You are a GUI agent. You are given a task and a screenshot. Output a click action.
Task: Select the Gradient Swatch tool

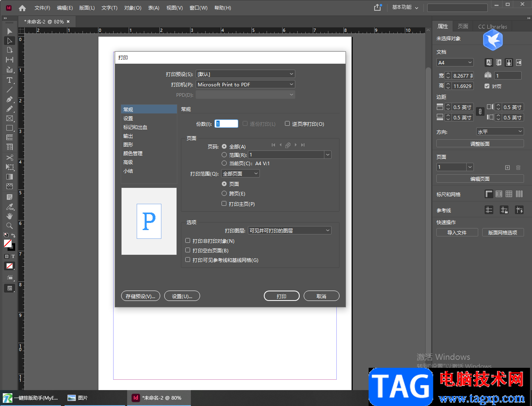(10, 177)
